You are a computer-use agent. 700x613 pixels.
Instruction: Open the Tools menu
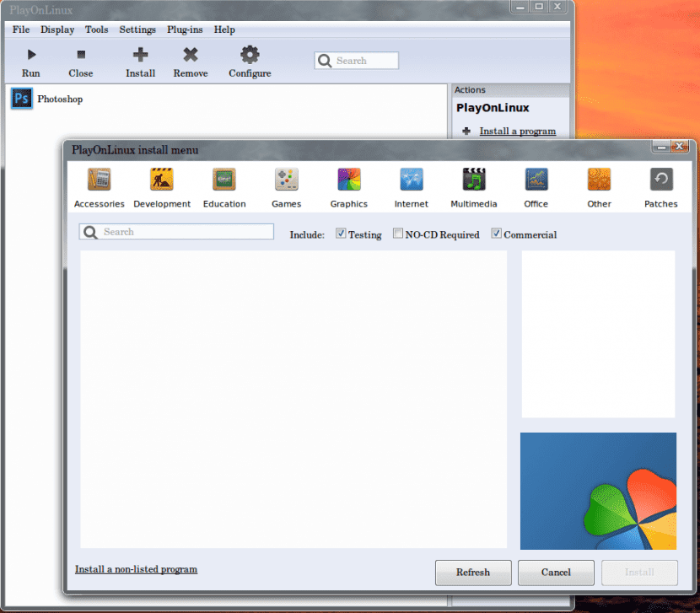(96, 30)
